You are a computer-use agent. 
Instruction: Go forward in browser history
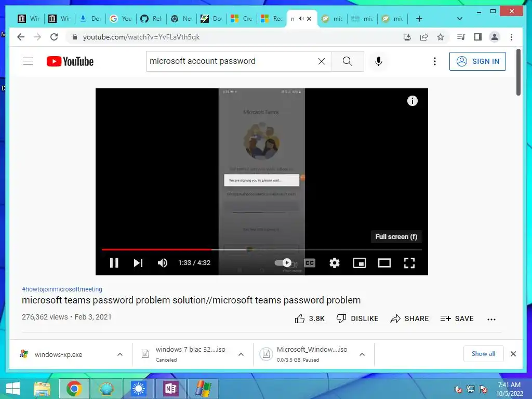click(37, 37)
